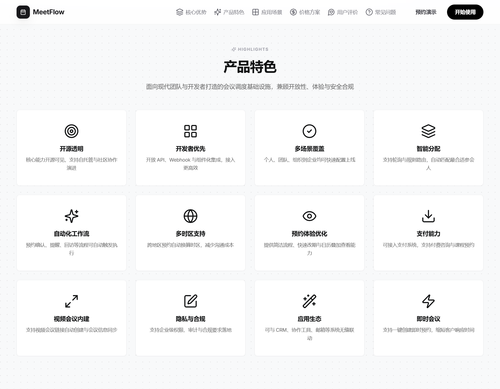The width and height of the screenshot is (500, 389).
Task: Click the grid icon beside 应用场景 in navbar
Action: tap(255, 12)
